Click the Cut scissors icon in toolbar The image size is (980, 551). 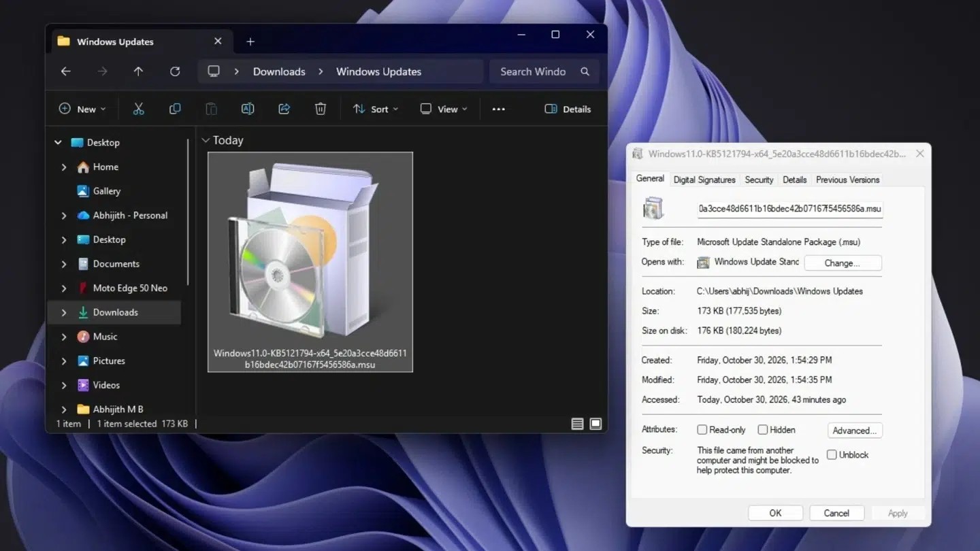pyautogui.click(x=139, y=109)
